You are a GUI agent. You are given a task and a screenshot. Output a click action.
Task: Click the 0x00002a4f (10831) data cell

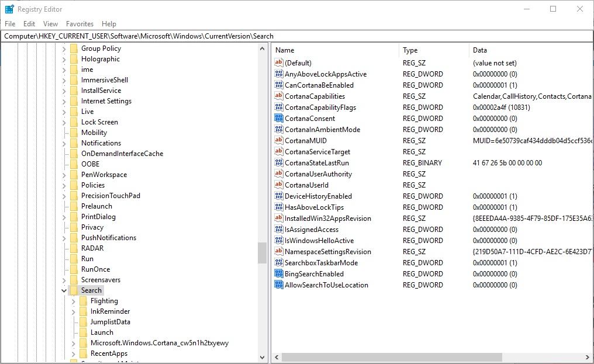[501, 108]
